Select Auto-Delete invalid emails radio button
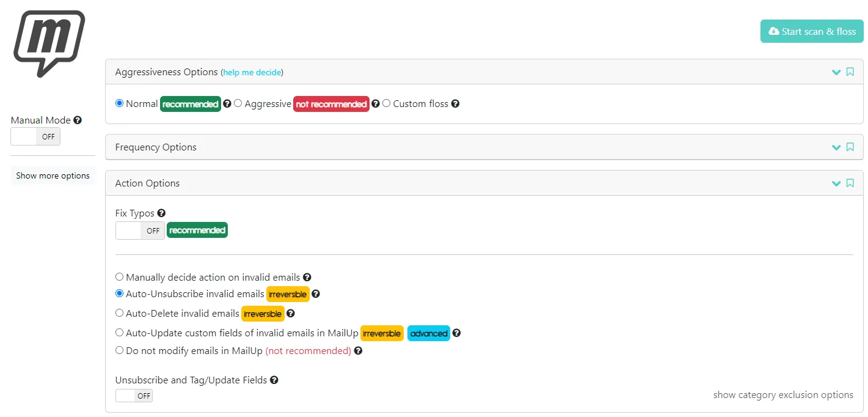Screen dimensions: 868x417 (x=119, y=313)
